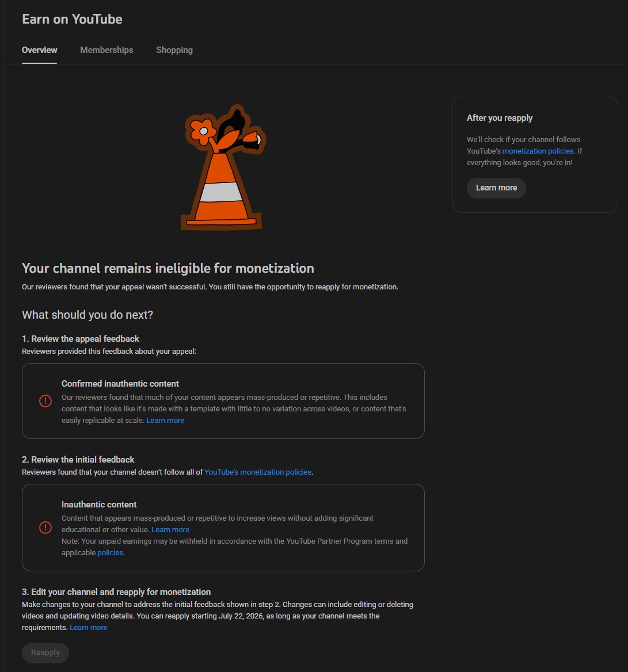This screenshot has height=672, width=628.
Task: Click the disabled Reapply button
Action: coord(45,652)
